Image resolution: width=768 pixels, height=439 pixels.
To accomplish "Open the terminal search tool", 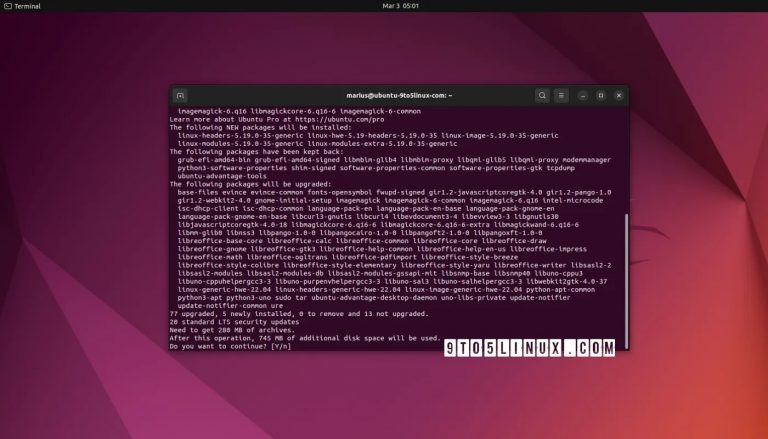I will (542, 96).
